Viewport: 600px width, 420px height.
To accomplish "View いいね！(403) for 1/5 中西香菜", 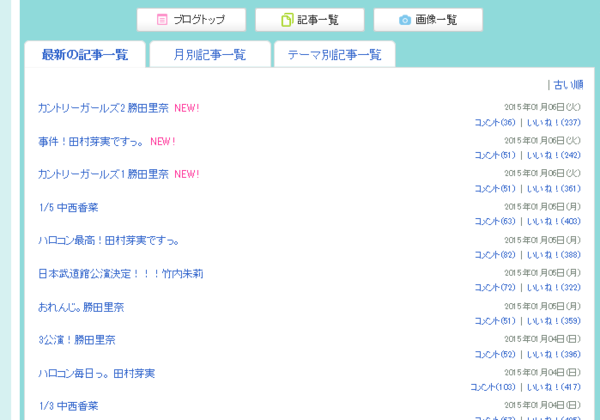I will [554, 221].
